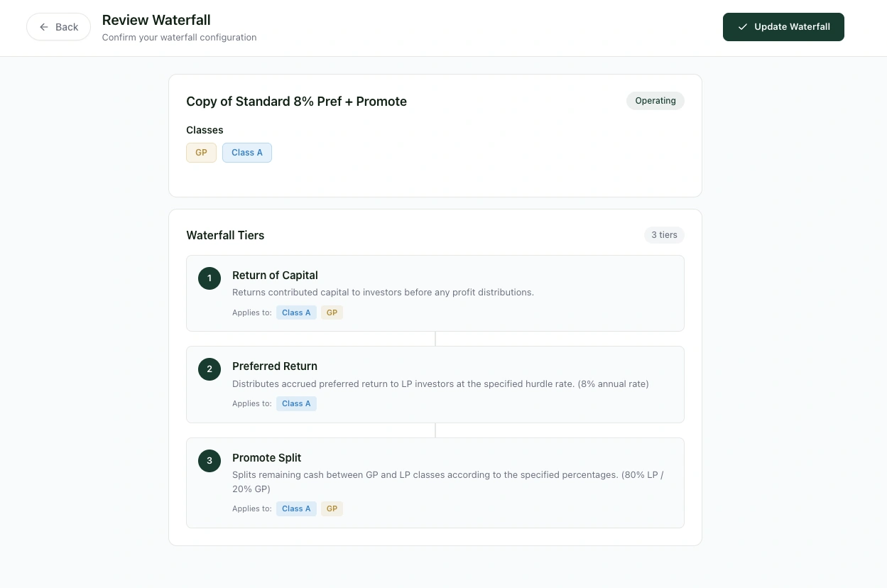Click the Waterfall Tiers section heading
This screenshot has width=887, height=588.
click(225, 235)
